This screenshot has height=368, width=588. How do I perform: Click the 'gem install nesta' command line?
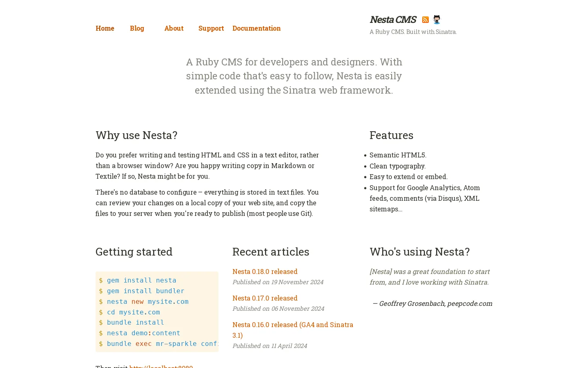coord(138,280)
